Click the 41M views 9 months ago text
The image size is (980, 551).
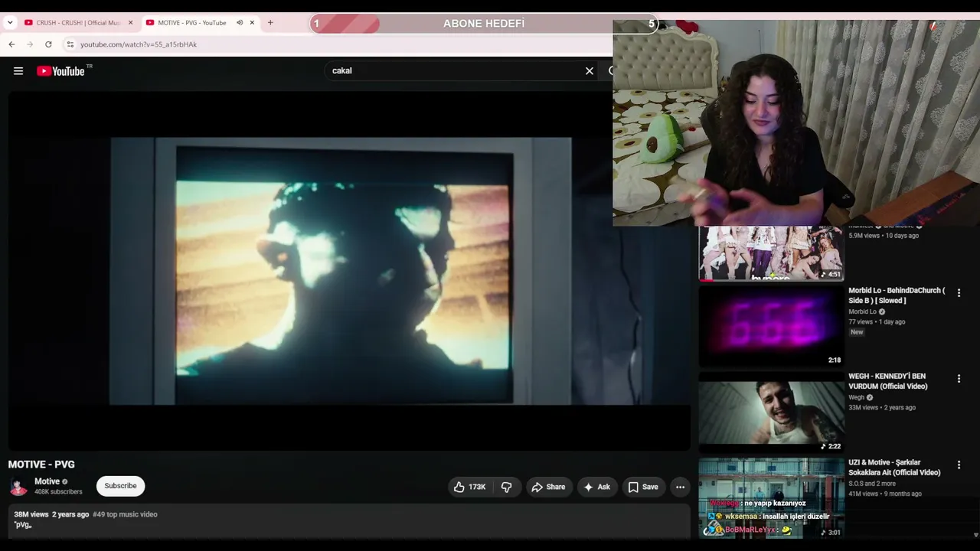pyautogui.click(x=885, y=494)
